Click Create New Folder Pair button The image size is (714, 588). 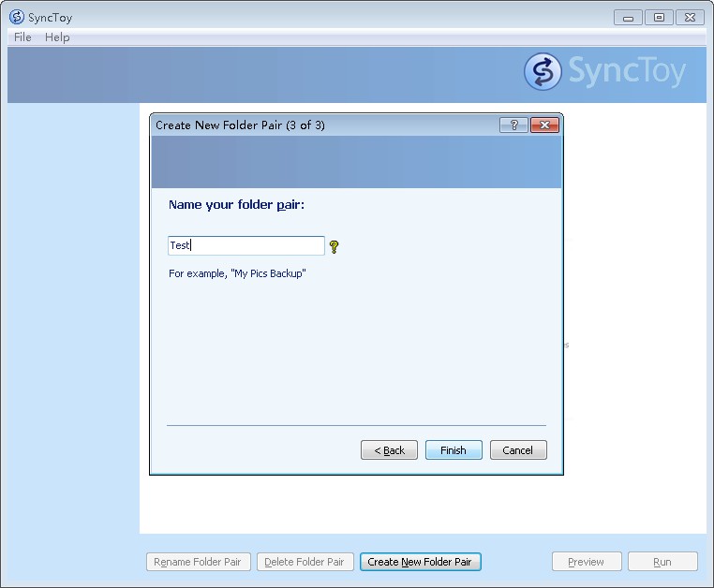420,562
